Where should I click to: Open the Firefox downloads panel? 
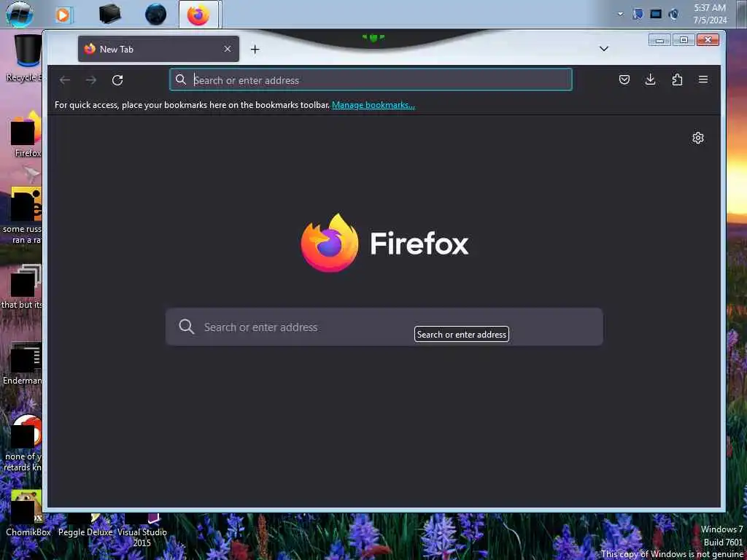click(650, 79)
